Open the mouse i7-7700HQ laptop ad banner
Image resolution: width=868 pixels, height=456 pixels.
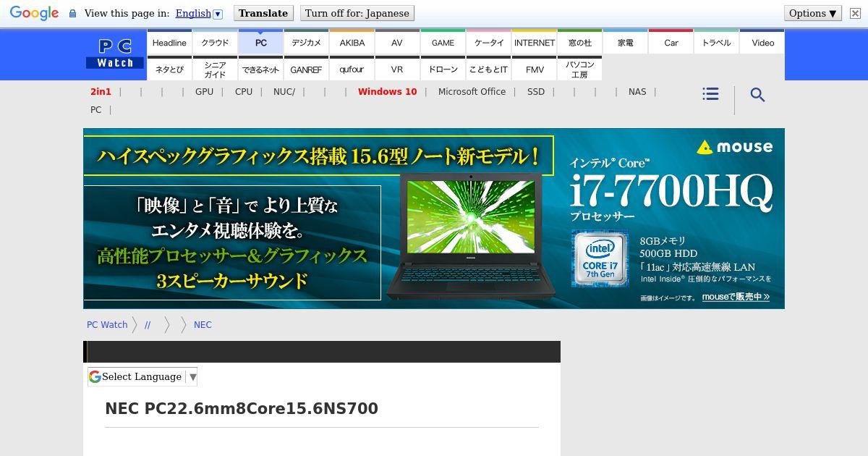pyautogui.click(x=434, y=219)
